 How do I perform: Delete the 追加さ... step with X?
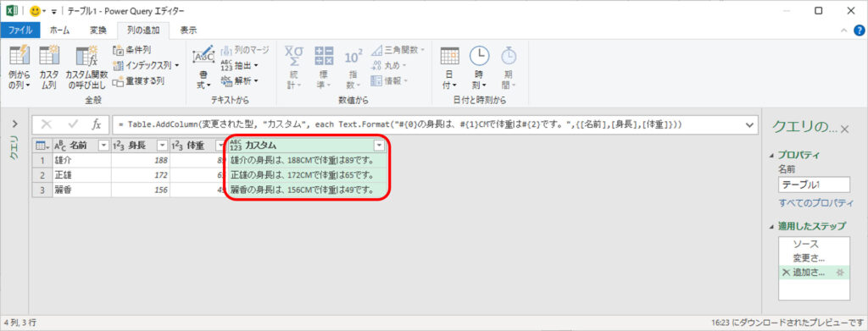pos(786,272)
